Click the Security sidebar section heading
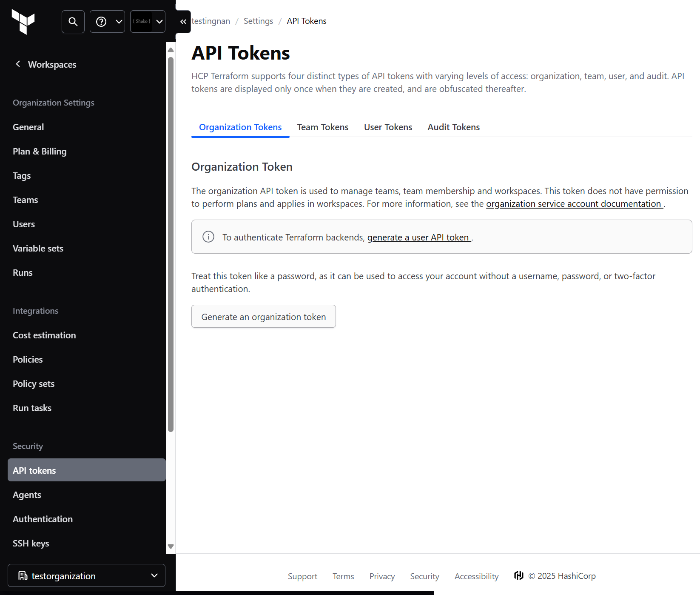 (x=28, y=446)
